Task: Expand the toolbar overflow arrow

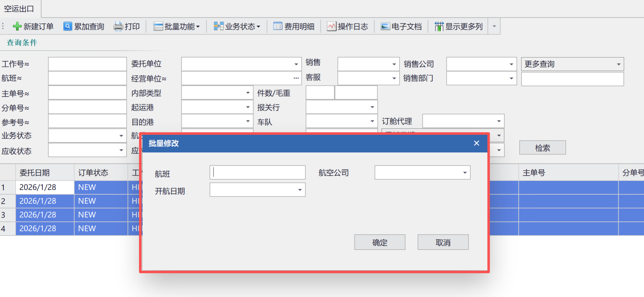Action: pyautogui.click(x=494, y=26)
